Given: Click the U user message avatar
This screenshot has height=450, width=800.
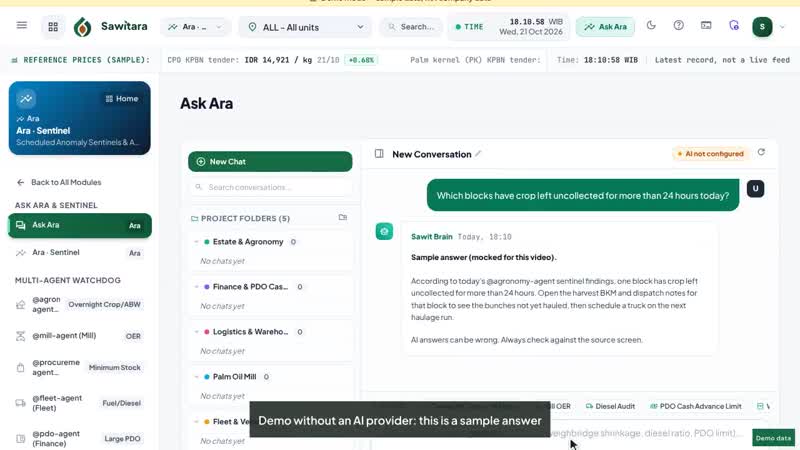Looking at the screenshot, I should pyautogui.click(x=756, y=189).
